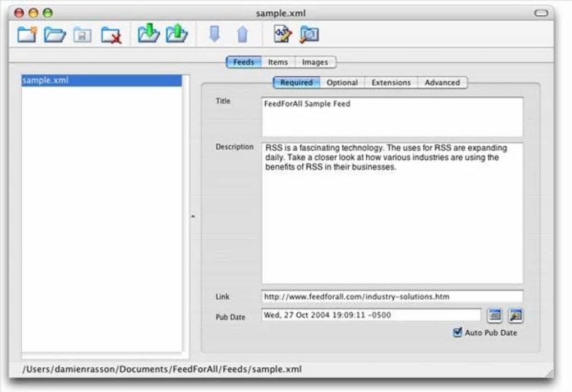Click the toolbar toggle pill in title bar
The height and width of the screenshot is (392, 572).
point(541,13)
